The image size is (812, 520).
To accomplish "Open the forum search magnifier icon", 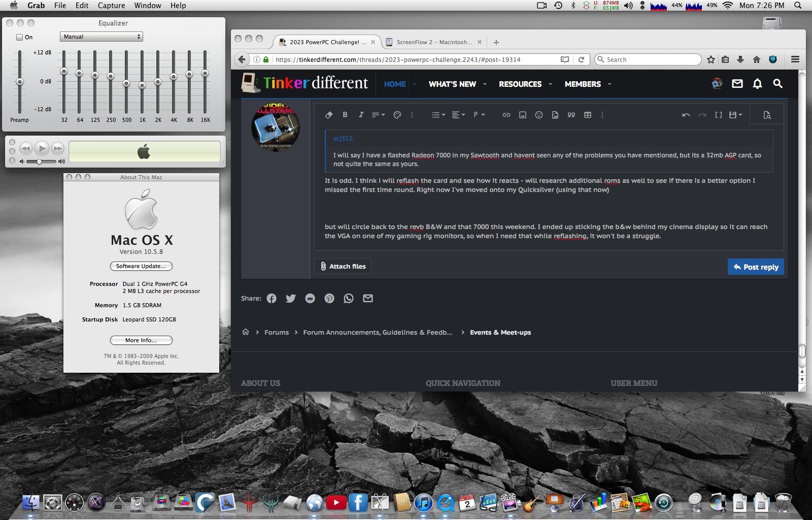I will pos(777,83).
